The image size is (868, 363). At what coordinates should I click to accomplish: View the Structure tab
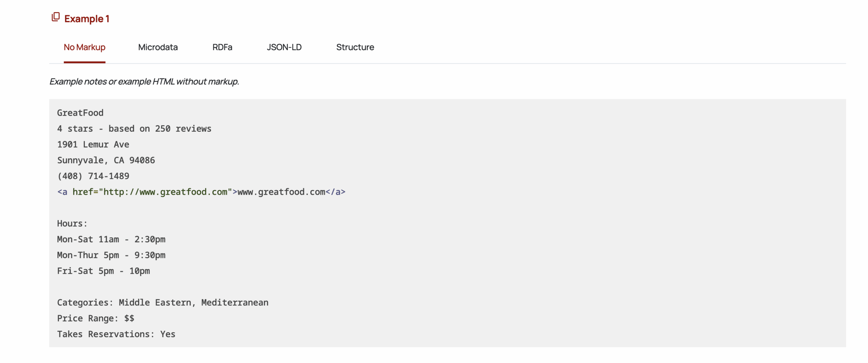point(355,47)
